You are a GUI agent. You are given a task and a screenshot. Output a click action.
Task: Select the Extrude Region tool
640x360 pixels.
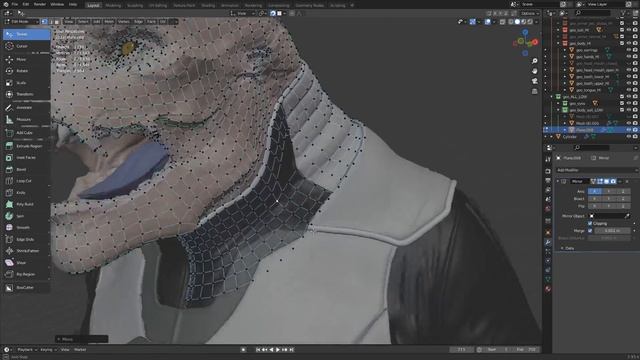tap(26, 146)
